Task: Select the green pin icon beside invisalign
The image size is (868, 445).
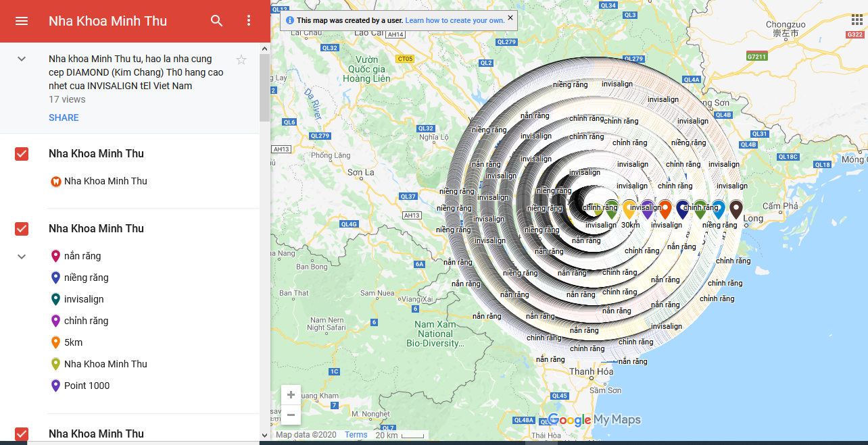Action: (x=55, y=299)
